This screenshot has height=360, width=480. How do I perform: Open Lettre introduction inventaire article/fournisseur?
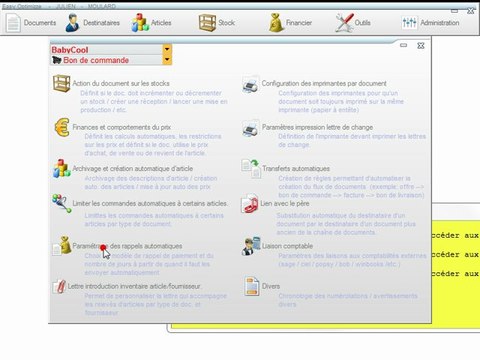tap(134, 286)
